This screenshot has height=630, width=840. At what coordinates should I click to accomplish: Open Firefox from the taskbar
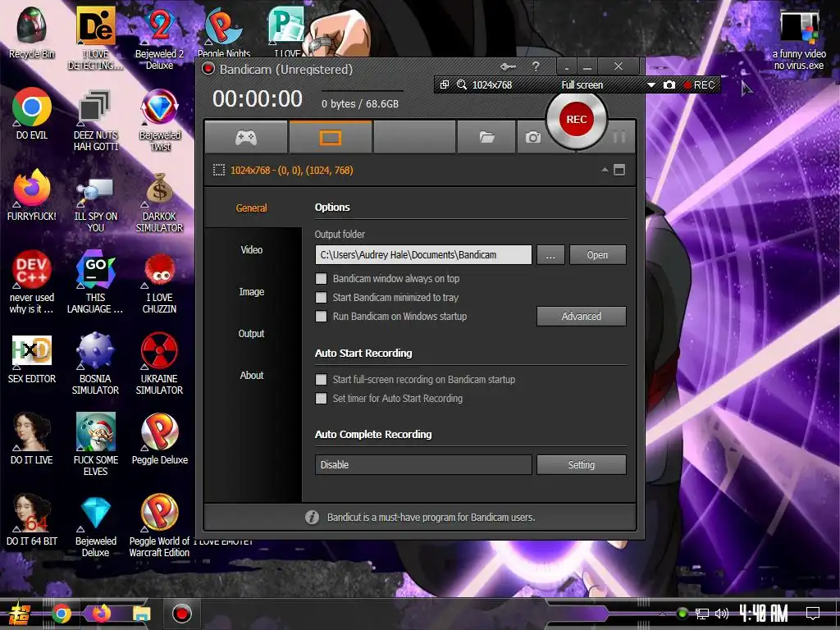pos(101,614)
